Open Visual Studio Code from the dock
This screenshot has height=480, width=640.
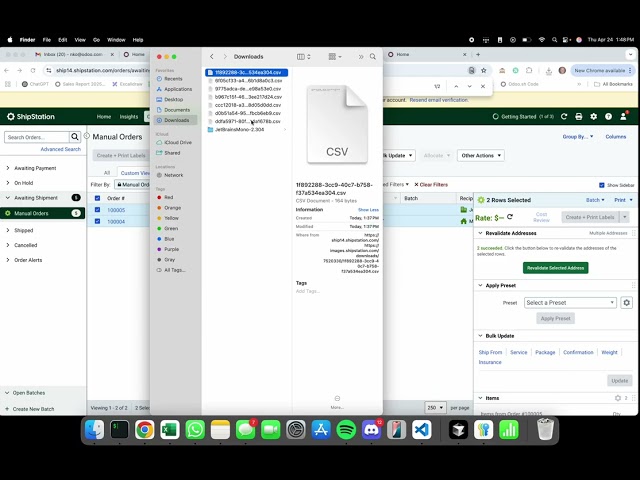click(422, 430)
